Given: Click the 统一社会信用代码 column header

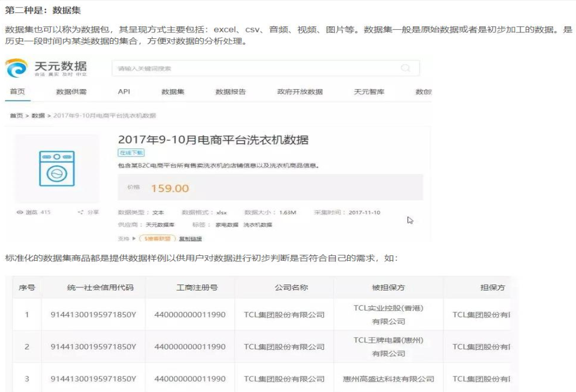Looking at the screenshot, I should click(100, 287).
